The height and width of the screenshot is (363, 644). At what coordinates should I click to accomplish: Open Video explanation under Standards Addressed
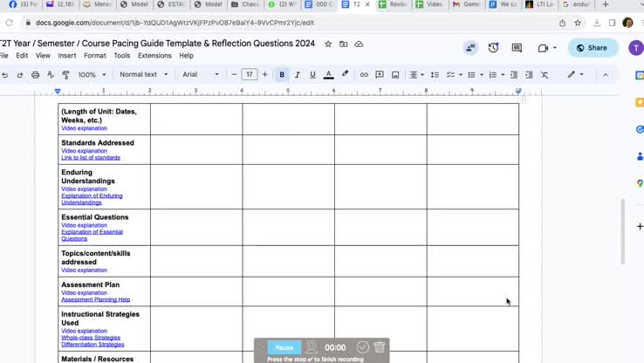tap(84, 151)
